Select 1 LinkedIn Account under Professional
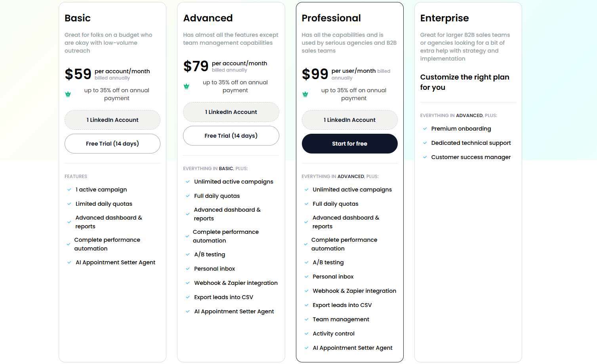 coord(349,120)
